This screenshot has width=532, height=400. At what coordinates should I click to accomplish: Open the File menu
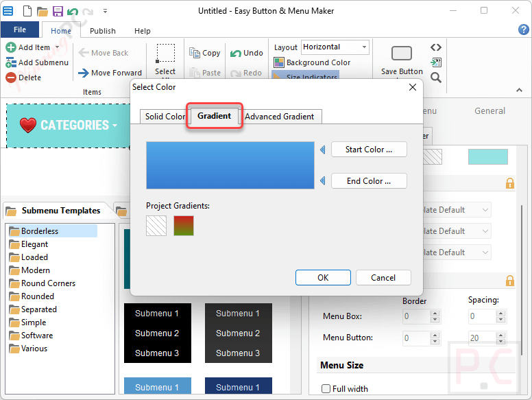click(20, 30)
